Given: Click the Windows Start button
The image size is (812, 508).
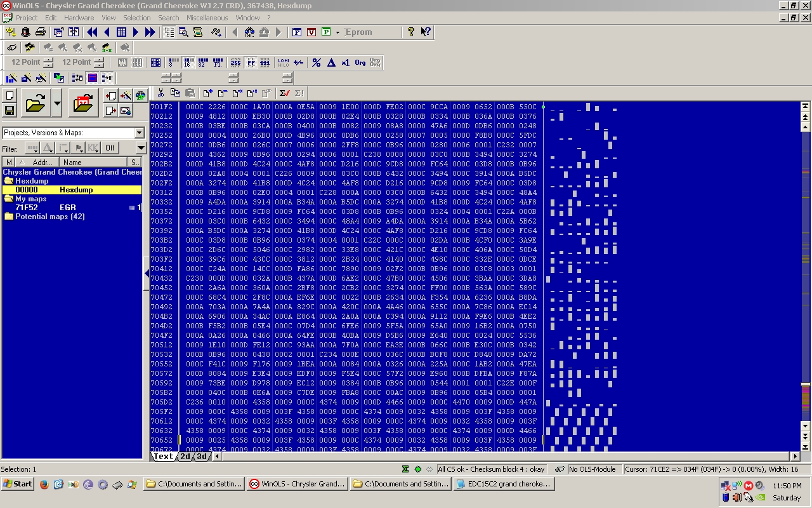Looking at the screenshot, I should tap(18, 484).
